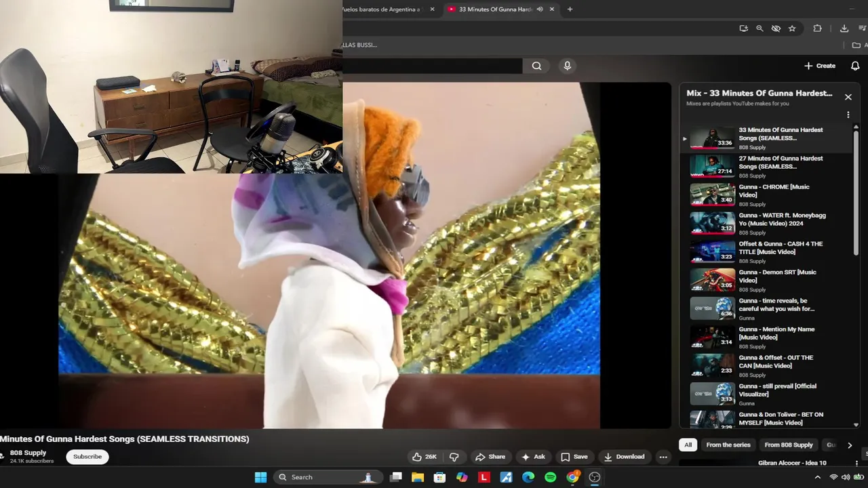Viewport: 868px width, 488px height.
Task: Close the 33 Minutes Of Gunna tab
Action: [552, 9]
